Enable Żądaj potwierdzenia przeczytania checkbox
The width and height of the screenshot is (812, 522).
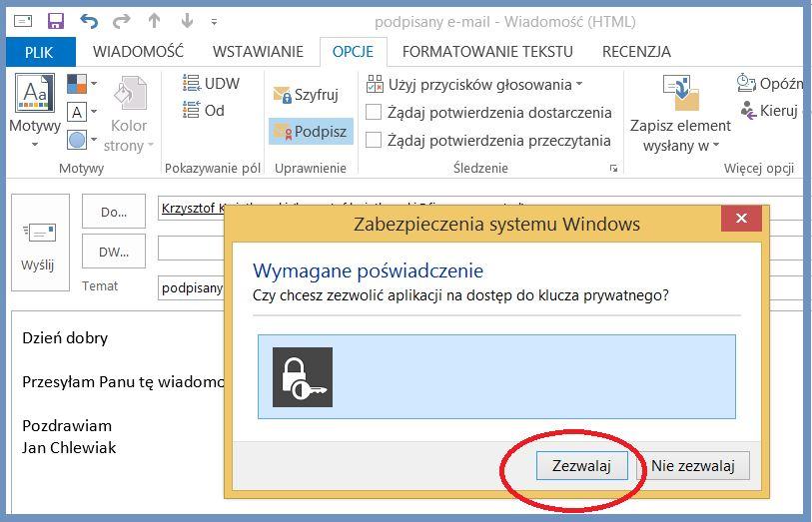tap(374, 140)
